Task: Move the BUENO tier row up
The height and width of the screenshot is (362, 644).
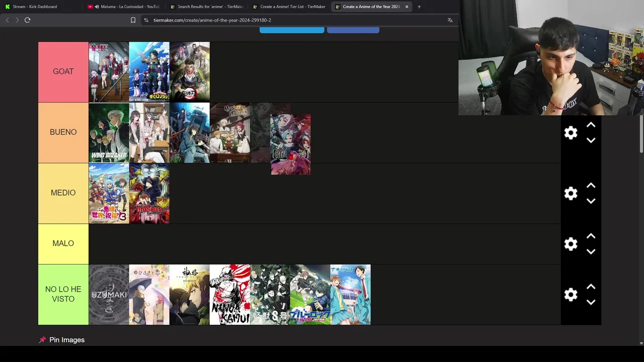Action: tap(591, 125)
